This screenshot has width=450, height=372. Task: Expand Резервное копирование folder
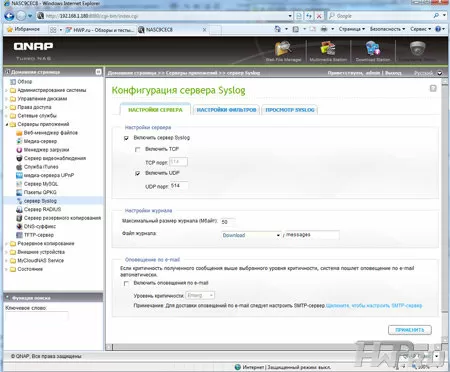pyautogui.click(x=6, y=244)
